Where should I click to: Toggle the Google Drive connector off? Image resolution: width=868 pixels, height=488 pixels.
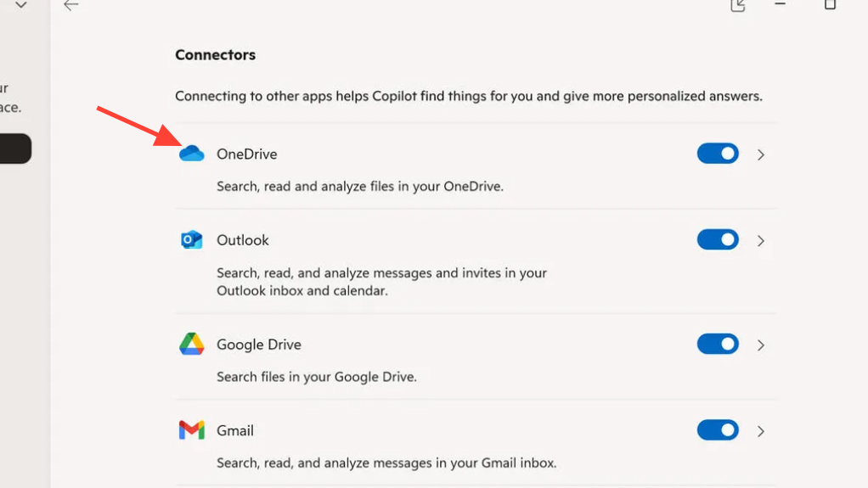tap(718, 344)
